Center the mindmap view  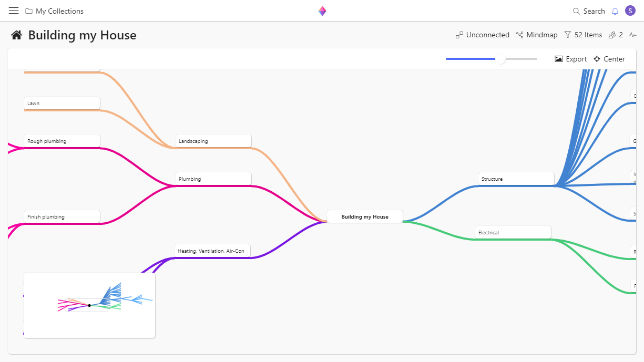(609, 59)
